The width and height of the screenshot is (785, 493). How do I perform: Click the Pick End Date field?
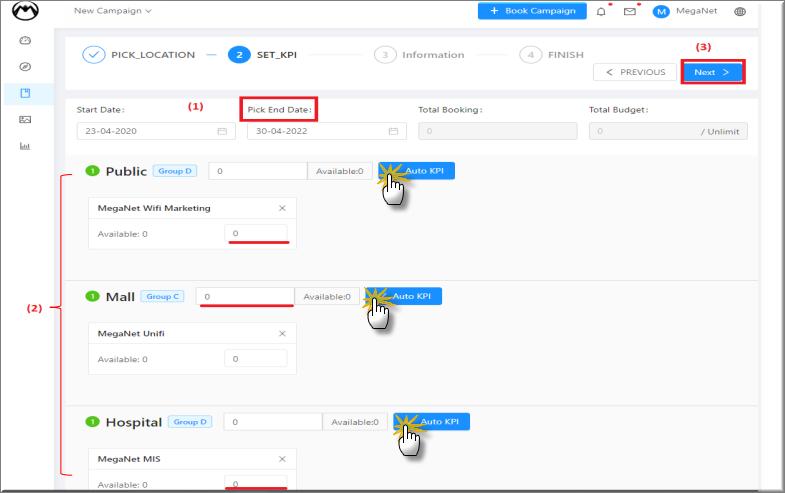(x=327, y=131)
